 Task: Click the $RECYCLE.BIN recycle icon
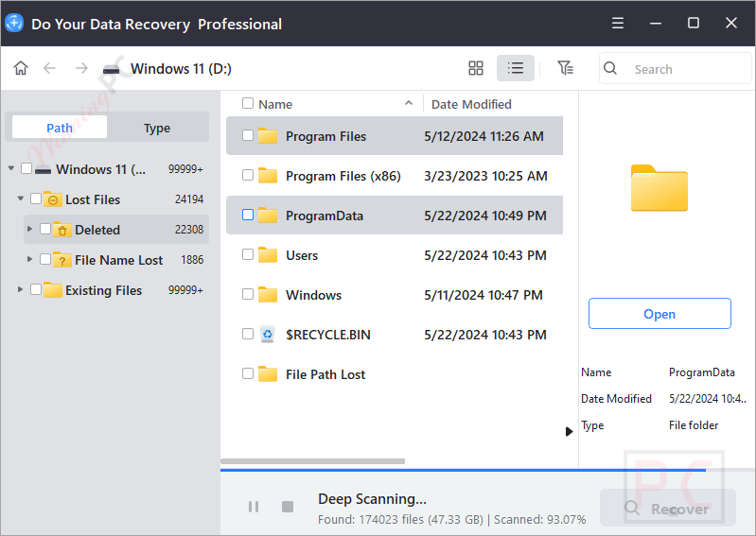click(x=268, y=335)
